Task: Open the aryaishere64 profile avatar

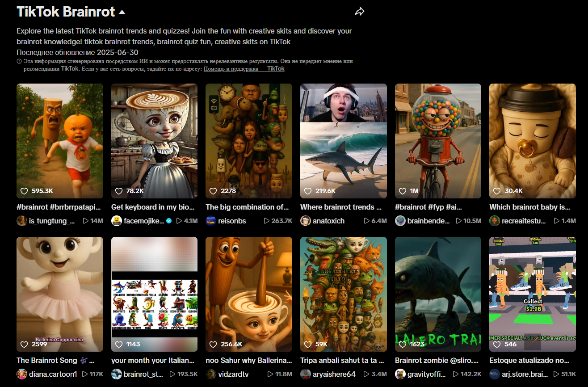Action: 306,374
